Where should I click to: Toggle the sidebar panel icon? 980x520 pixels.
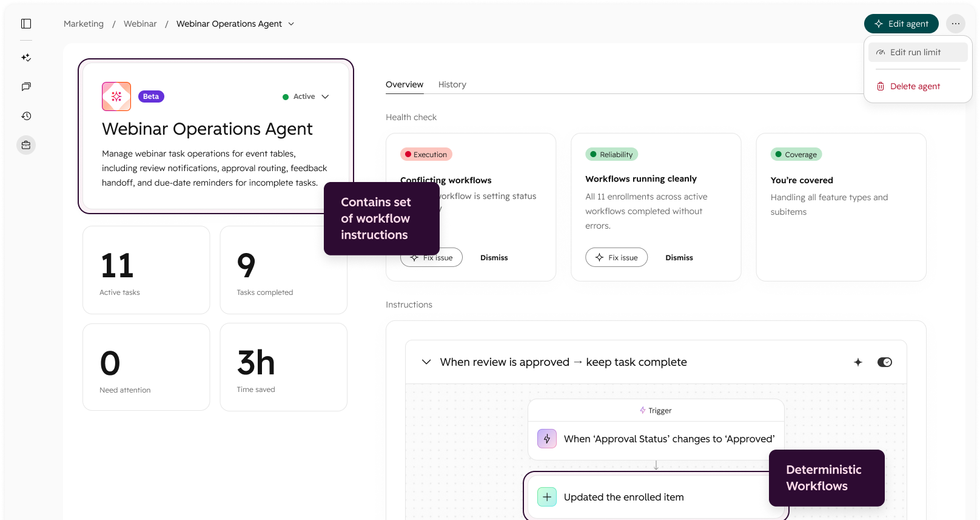(26, 24)
